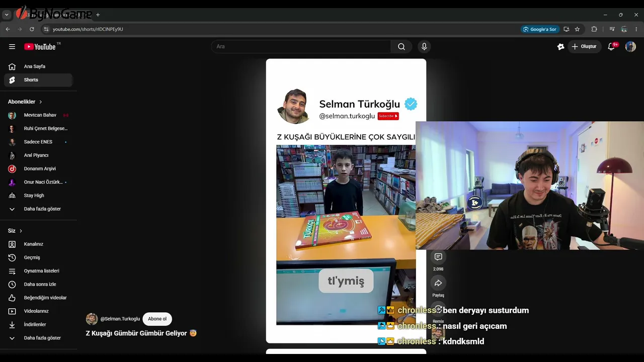Screen dimensions: 644x362
Task: Go back with the browser back arrow
Action: tap(8, 29)
